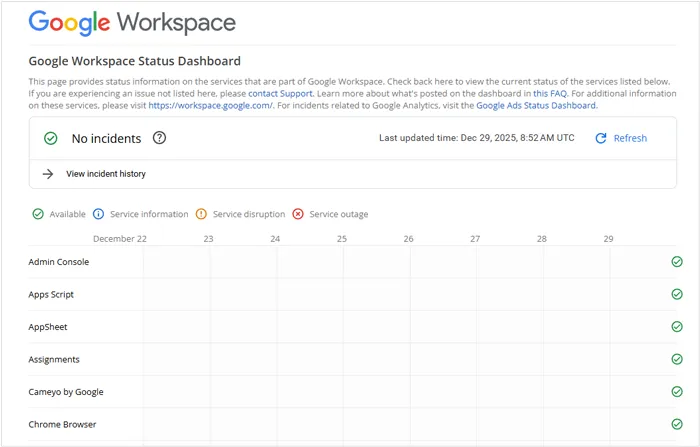Click Apps Script status checkmark icon
Viewport: 700px width, 447px height.
pos(677,294)
